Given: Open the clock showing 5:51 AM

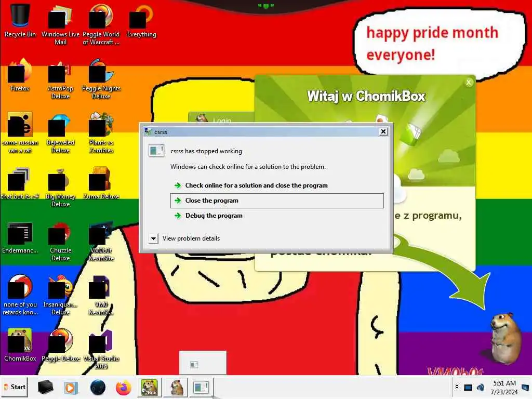Looking at the screenshot, I should pyautogui.click(x=504, y=388).
